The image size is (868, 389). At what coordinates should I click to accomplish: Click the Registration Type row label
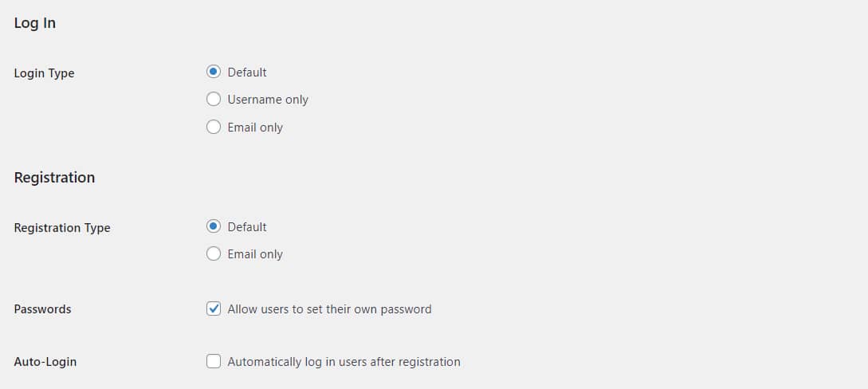point(62,227)
